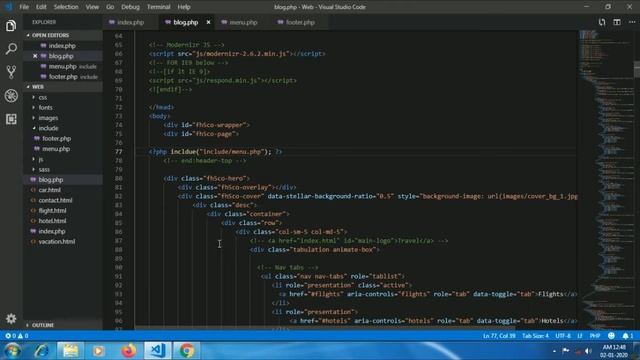Open the Source Control view icon
Screen dimensions: 640x360
pyautogui.click(x=11, y=72)
